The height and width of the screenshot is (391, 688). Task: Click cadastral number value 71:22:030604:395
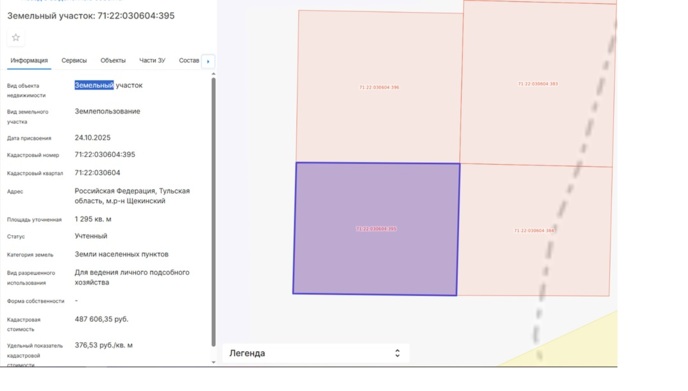[105, 154]
